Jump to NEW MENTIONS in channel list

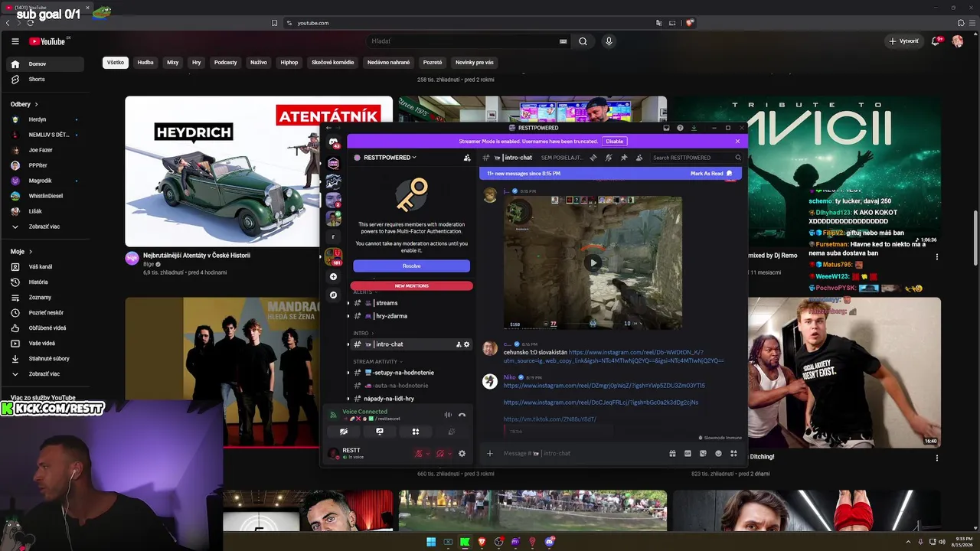(412, 286)
